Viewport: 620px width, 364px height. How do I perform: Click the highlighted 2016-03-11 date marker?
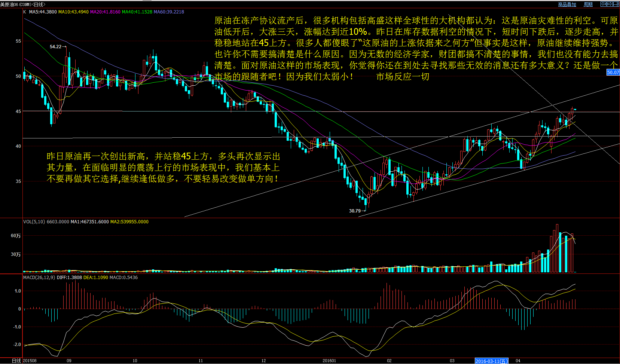[x=491, y=361]
